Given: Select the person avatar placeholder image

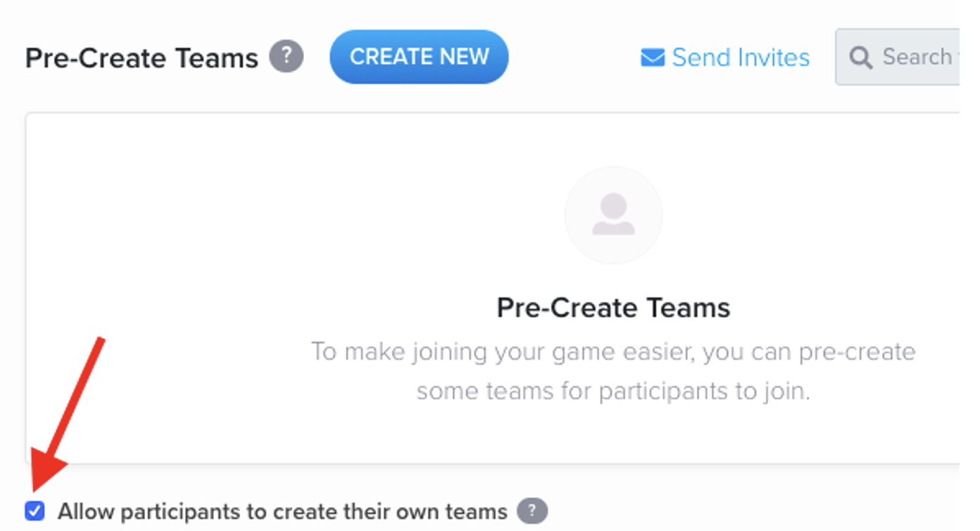Looking at the screenshot, I should click(613, 215).
